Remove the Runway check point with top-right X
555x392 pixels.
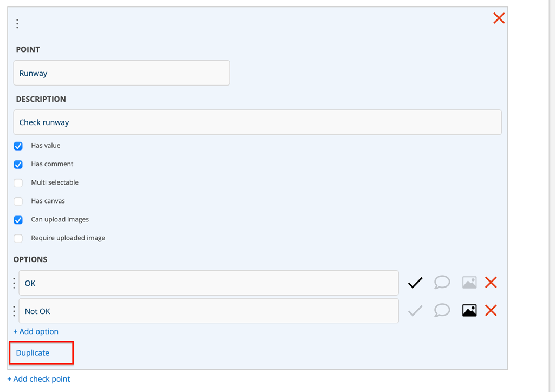click(499, 18)
